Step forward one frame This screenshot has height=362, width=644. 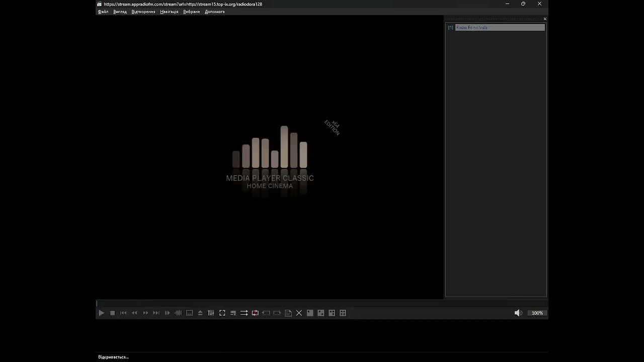[168, 313]
